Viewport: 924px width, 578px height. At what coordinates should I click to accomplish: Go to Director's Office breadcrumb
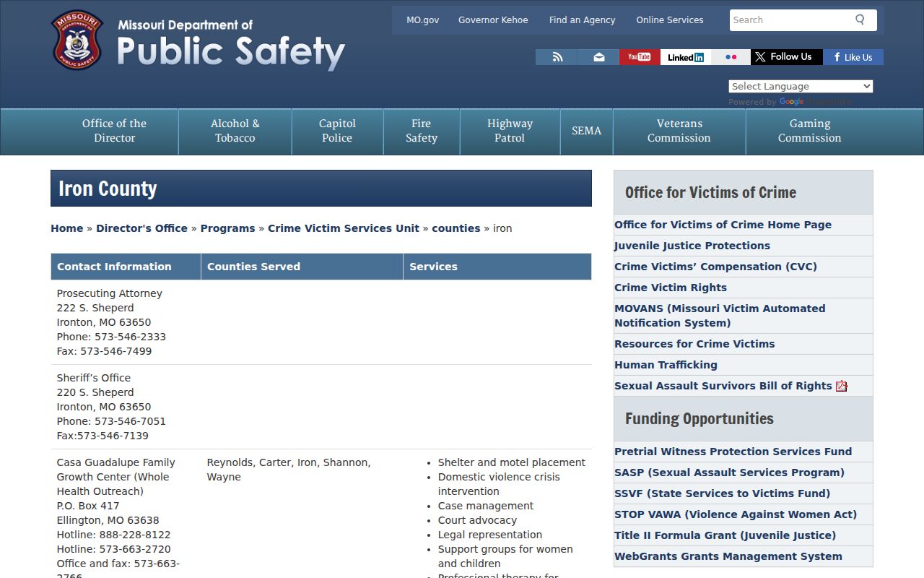[141, 228]
